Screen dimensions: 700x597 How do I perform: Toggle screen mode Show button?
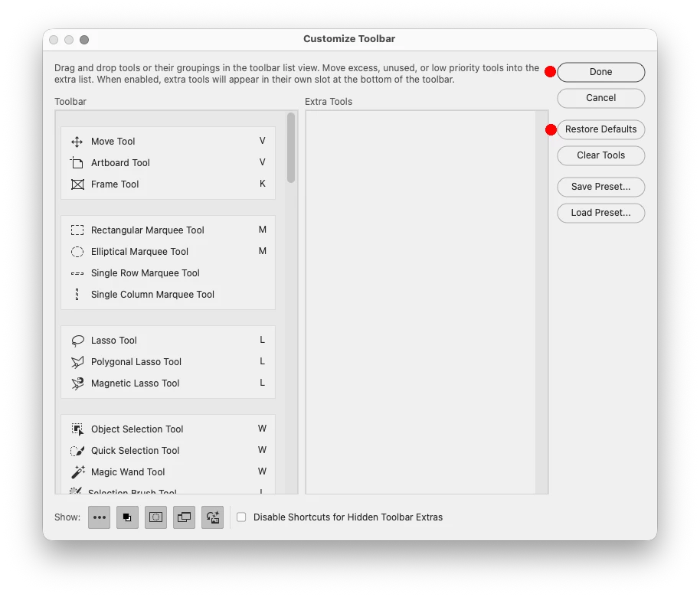coord(184,517)
